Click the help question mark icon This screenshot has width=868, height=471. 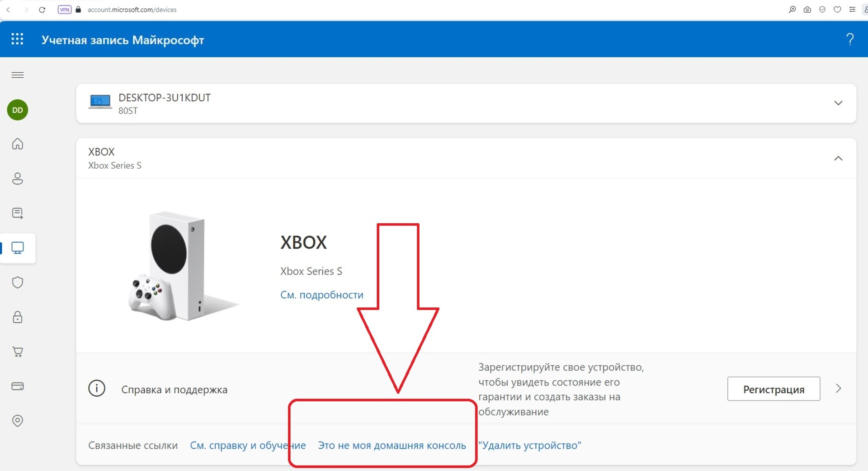(x=850, y=39)
